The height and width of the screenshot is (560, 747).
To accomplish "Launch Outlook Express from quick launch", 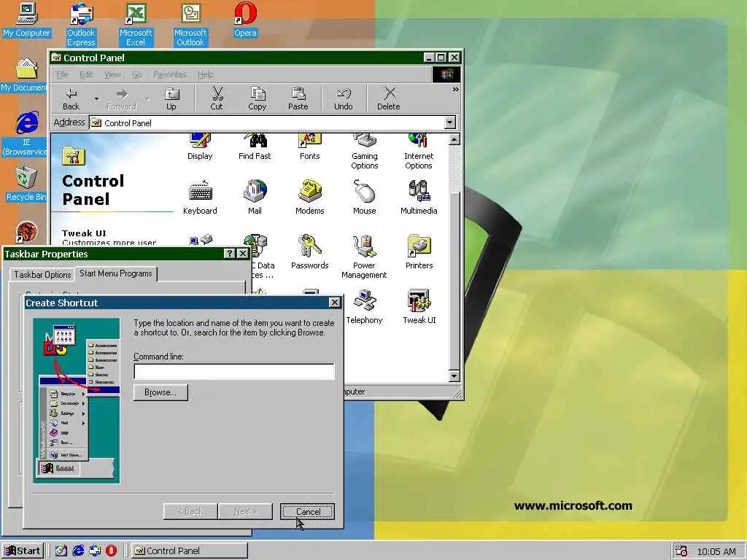I will (95, 551).
